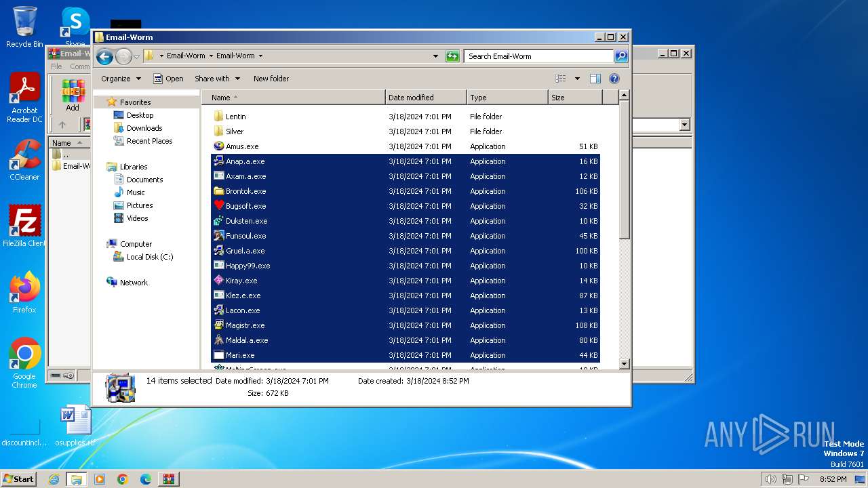
Task: Select the Silver folder icon
Action: pyautogui.click(x=218, y=131)
